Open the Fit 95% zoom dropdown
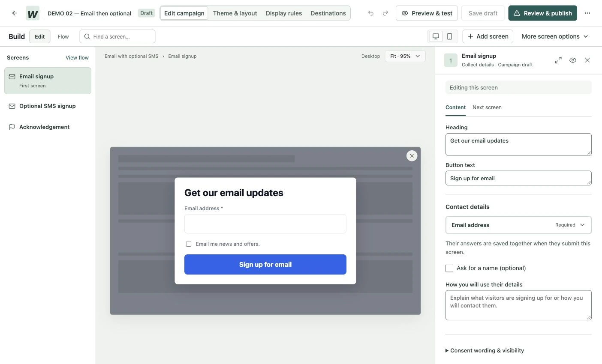The width and height of the screenshot is (602, 364). [x=405, y=56]
